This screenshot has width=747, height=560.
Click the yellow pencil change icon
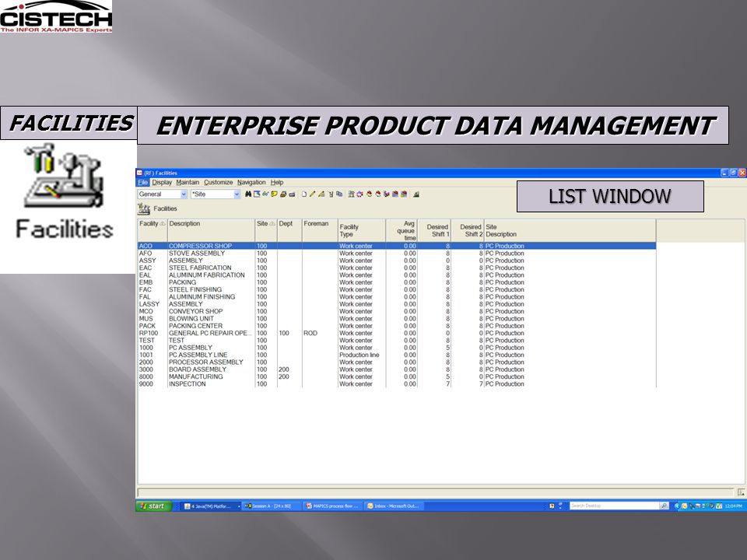pyautogui.click(x=313, y=194)
